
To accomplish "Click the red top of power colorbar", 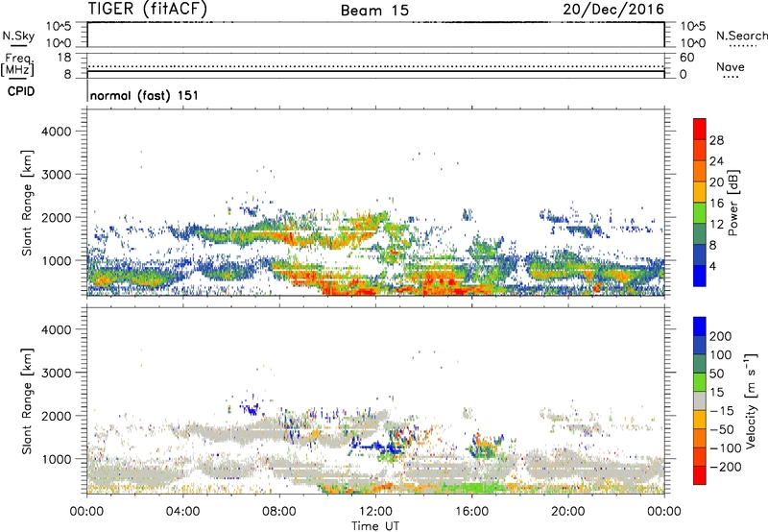I will point(700,129).
